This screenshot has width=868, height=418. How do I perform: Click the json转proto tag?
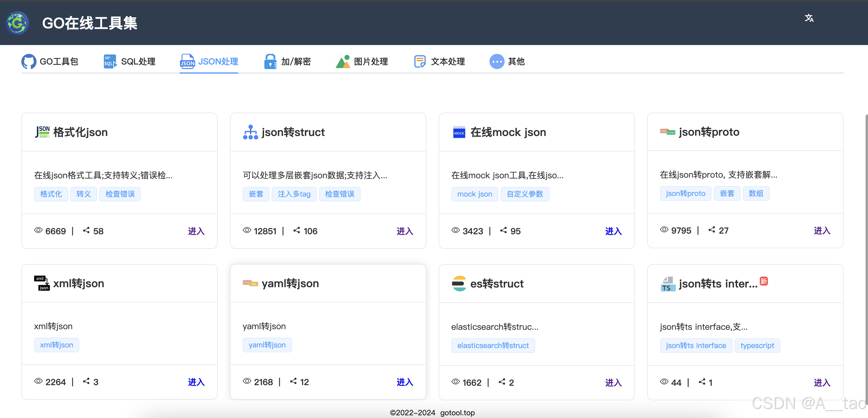point(685,193)
